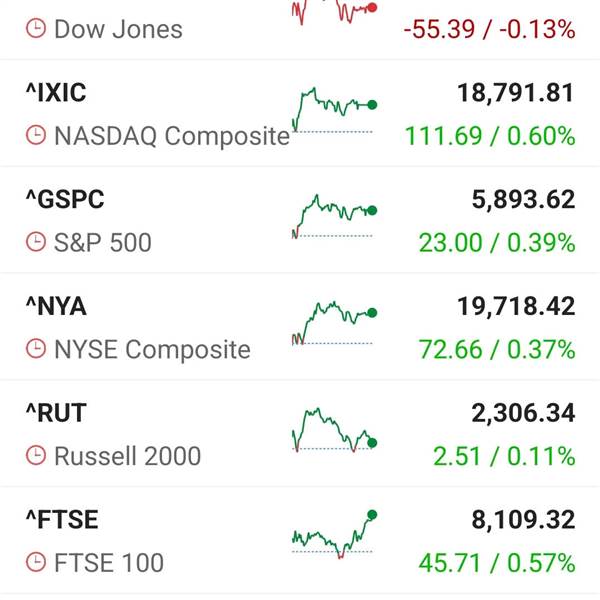Open the ^RUT sparkline chart
This screenshot has width=600, height=600.
(x=334, y=430)
